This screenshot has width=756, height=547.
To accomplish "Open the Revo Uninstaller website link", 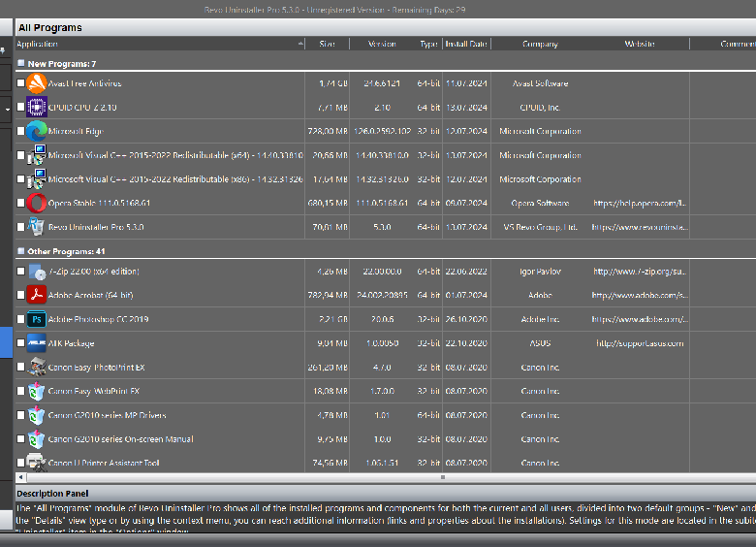I will [x=640, y=227].
